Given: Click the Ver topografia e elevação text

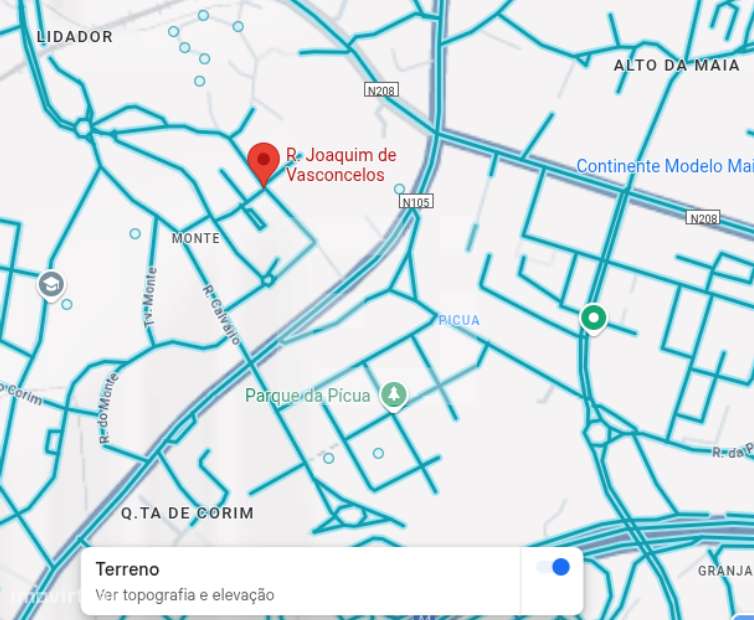Looking at the screenshot, I should point(185,595).
